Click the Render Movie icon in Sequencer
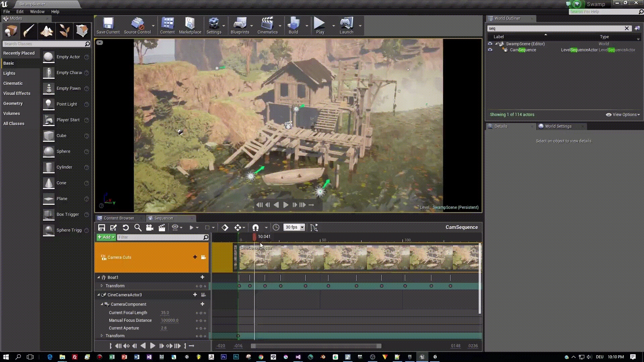The image size is (644, 362). 161,227
